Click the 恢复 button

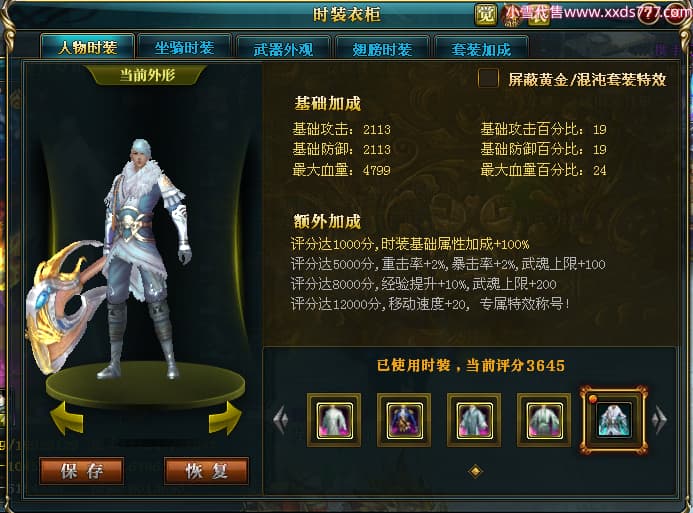206,471
